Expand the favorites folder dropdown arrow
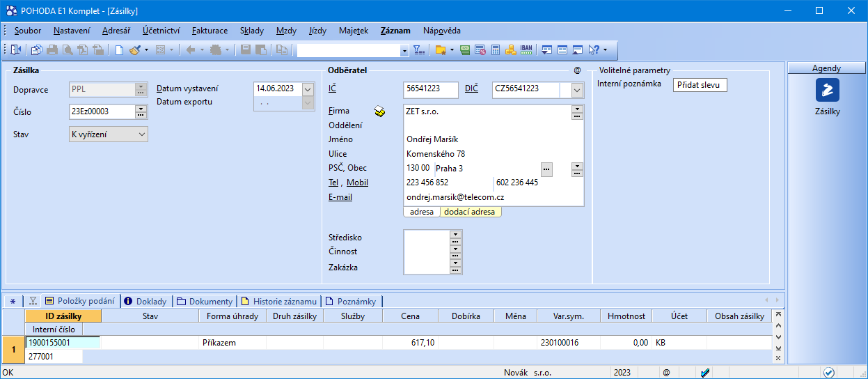Viewport: 868px width, 379px height. click(452, 49)
